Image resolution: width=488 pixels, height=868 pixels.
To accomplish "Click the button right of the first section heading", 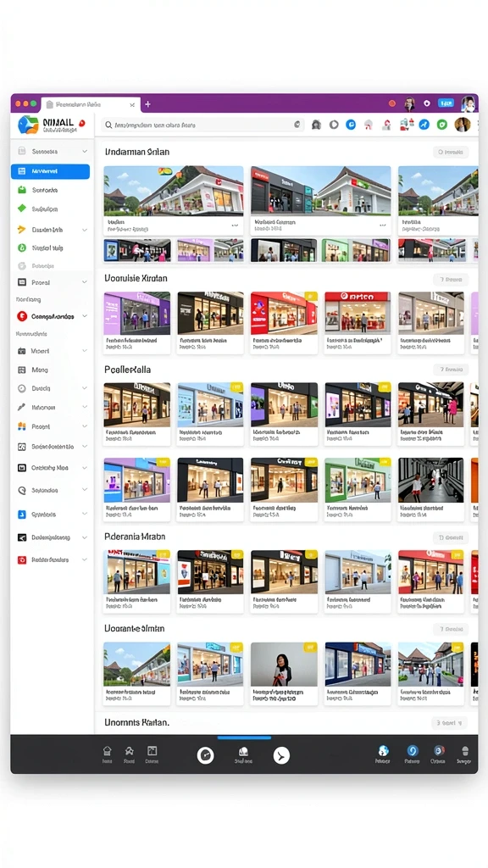I will [451, 152].
